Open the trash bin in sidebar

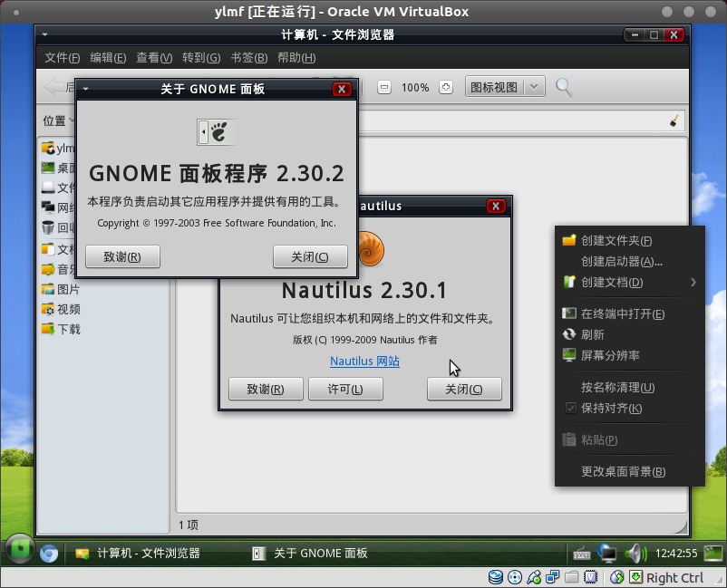[57, 227]
